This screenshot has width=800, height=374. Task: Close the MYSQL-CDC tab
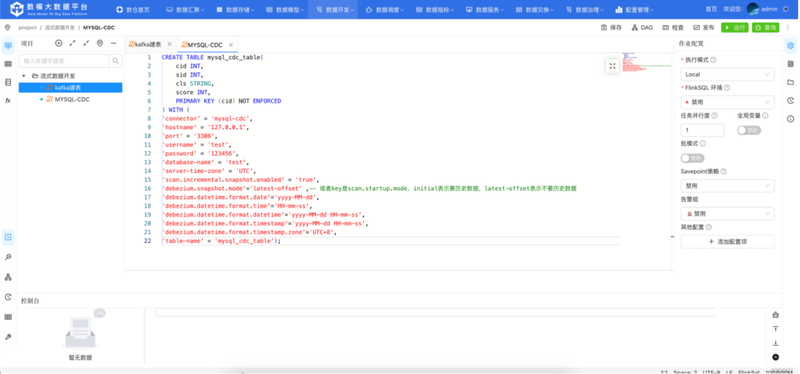click(x=231, y=45)
